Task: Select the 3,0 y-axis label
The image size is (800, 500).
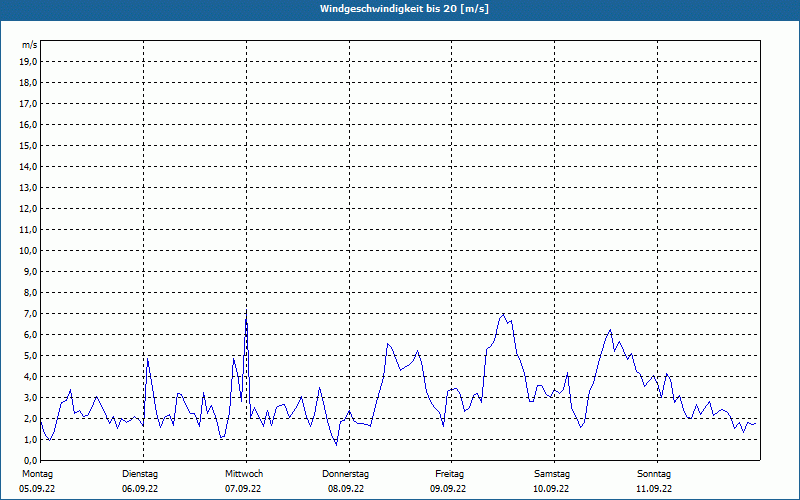Action: click(30, 397)
